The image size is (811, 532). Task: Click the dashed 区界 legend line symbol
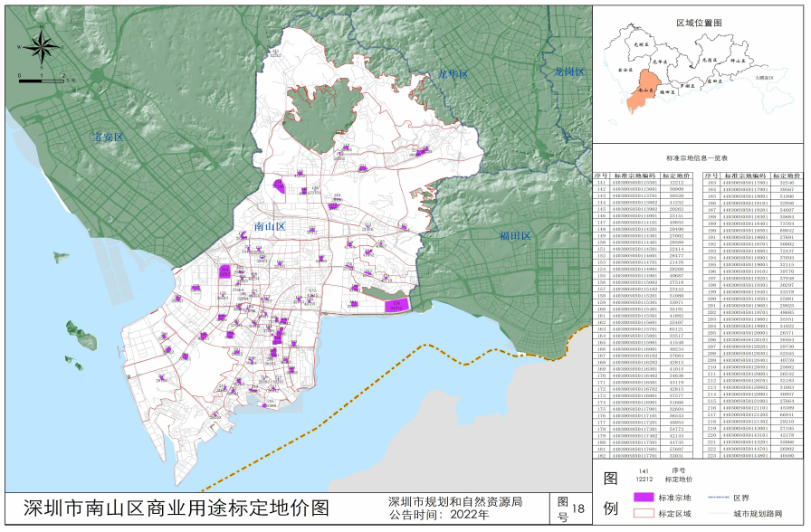click(717, 498)
